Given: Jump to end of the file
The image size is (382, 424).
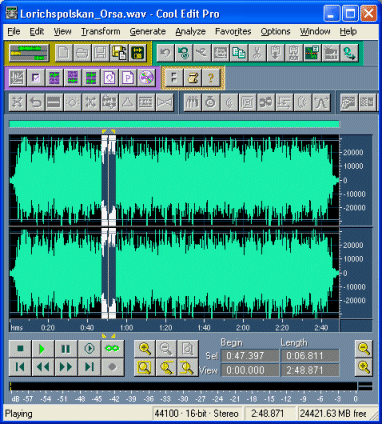Looking at the screenshot, I should pos(89,367).
